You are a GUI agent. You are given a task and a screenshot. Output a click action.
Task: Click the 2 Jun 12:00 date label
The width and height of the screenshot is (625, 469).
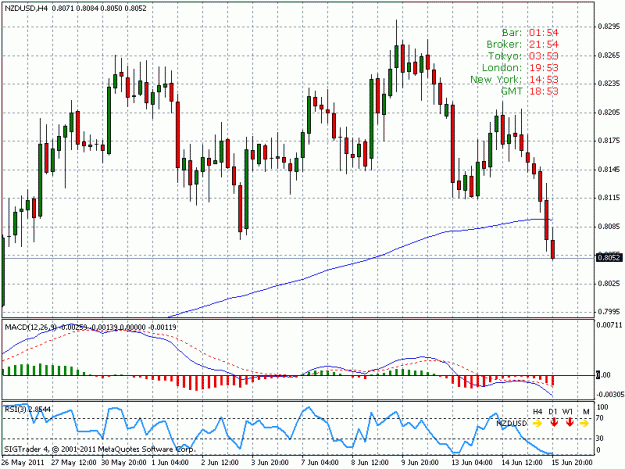[x=220, y=462]
